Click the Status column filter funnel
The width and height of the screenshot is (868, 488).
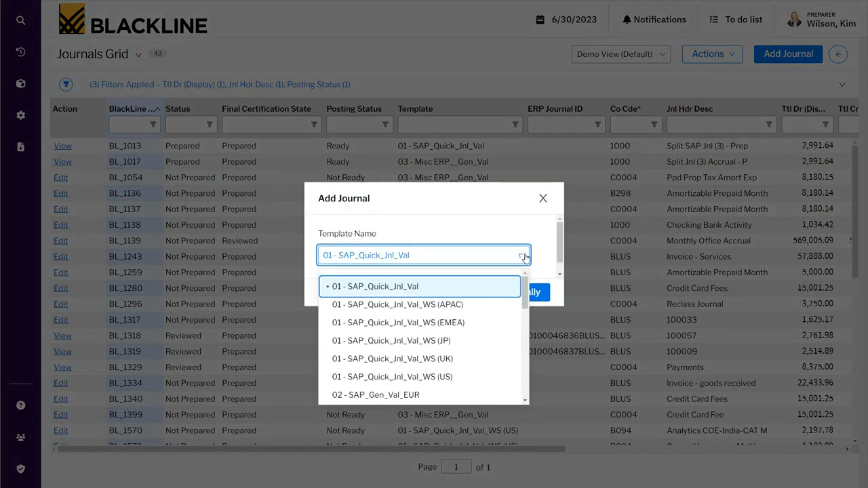click(210, 124)
